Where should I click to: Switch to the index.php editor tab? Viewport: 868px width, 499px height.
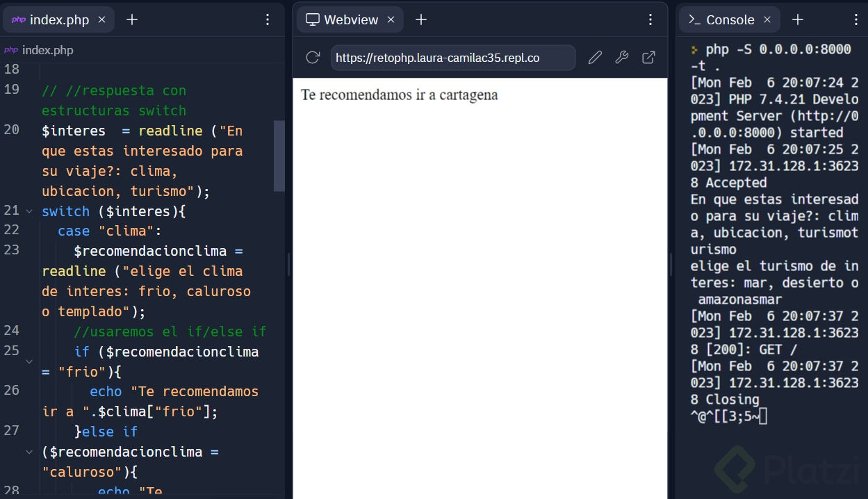(59, 19)
